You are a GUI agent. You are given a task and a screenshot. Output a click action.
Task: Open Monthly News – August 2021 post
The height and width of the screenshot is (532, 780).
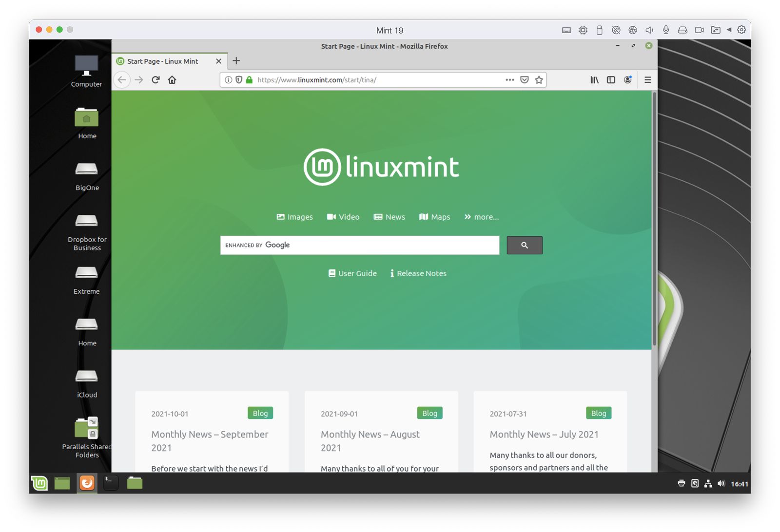click(370, 441)
